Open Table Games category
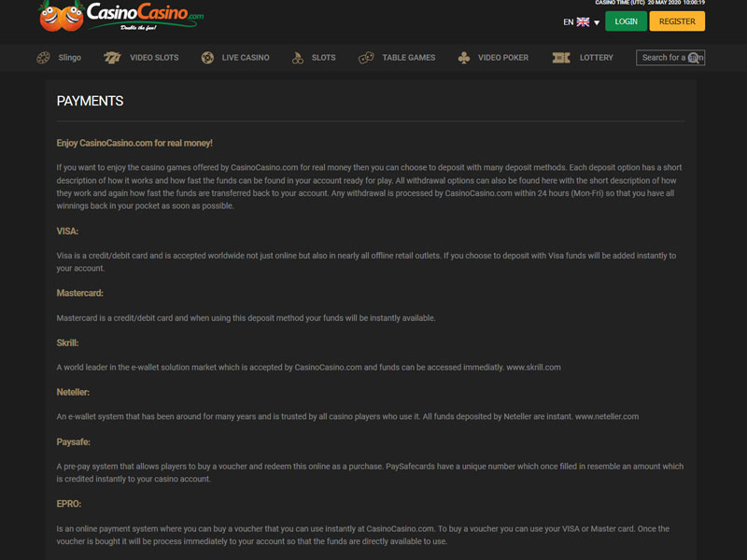 (409, 58)
